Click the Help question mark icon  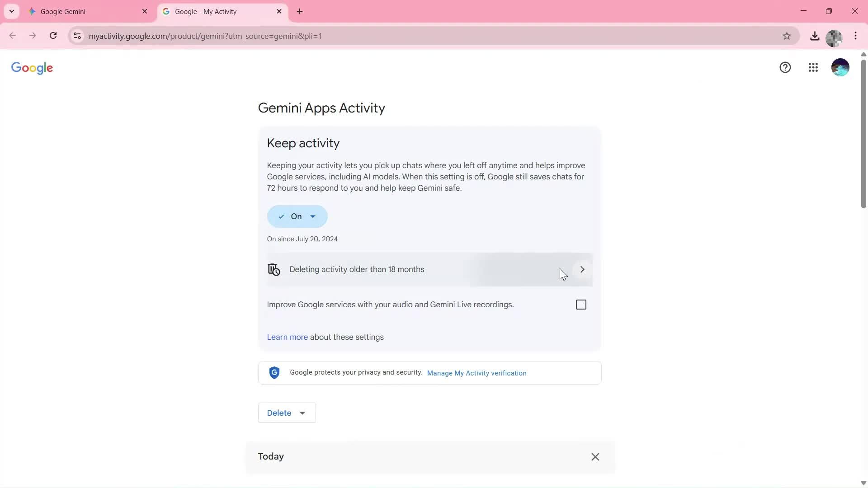click(785, 67)
